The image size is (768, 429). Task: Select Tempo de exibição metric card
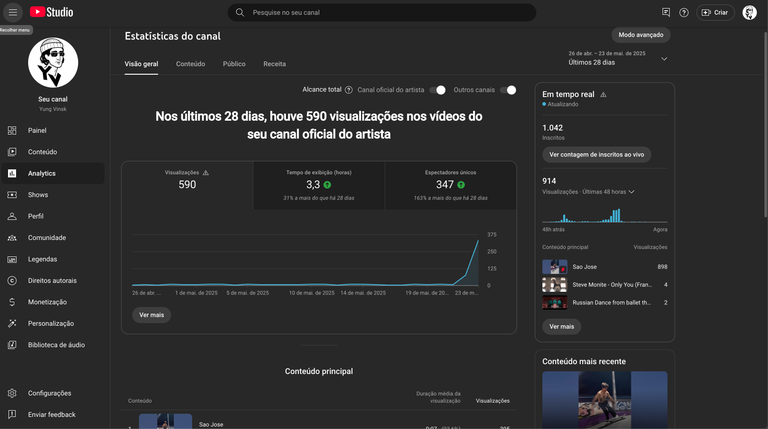319,186
